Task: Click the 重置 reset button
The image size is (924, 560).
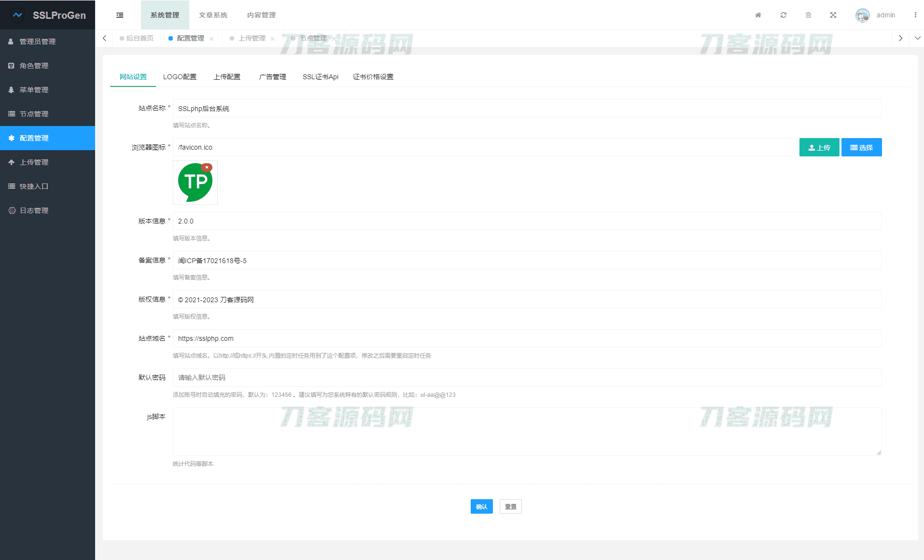Action: (x=511, y=506)
